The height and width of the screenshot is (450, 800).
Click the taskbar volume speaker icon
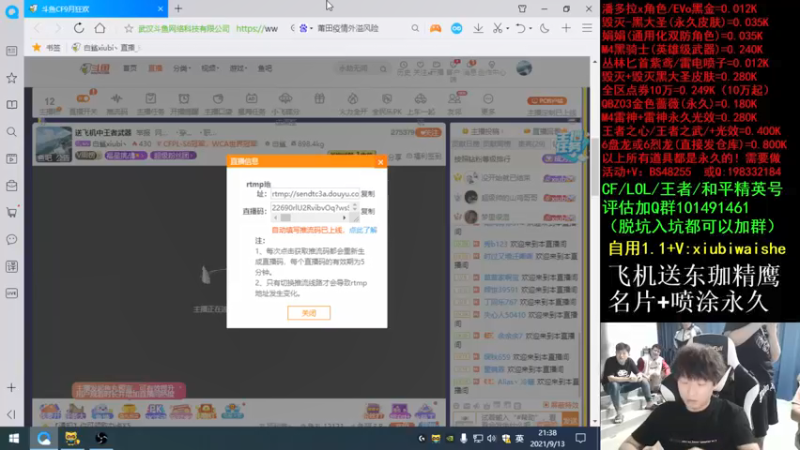point(491,438)
